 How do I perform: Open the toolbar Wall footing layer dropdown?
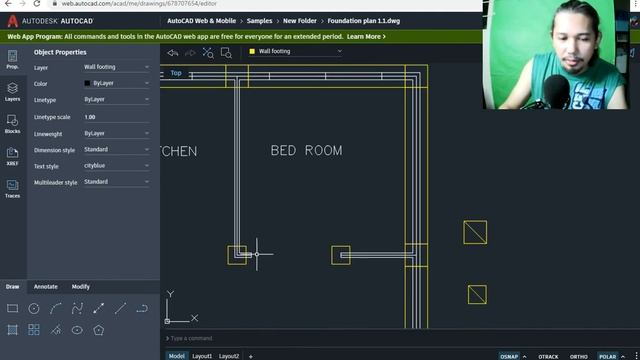(296, 51)
